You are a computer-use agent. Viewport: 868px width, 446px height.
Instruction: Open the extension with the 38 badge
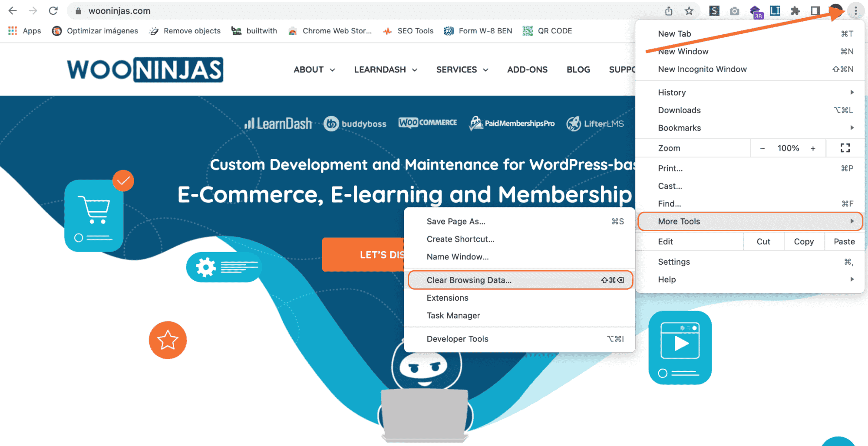pos(756,12)
